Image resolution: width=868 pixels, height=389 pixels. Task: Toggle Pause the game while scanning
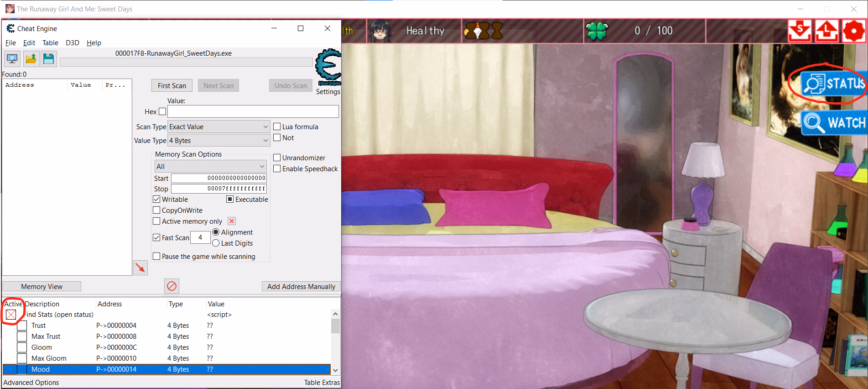coord(156,257)
